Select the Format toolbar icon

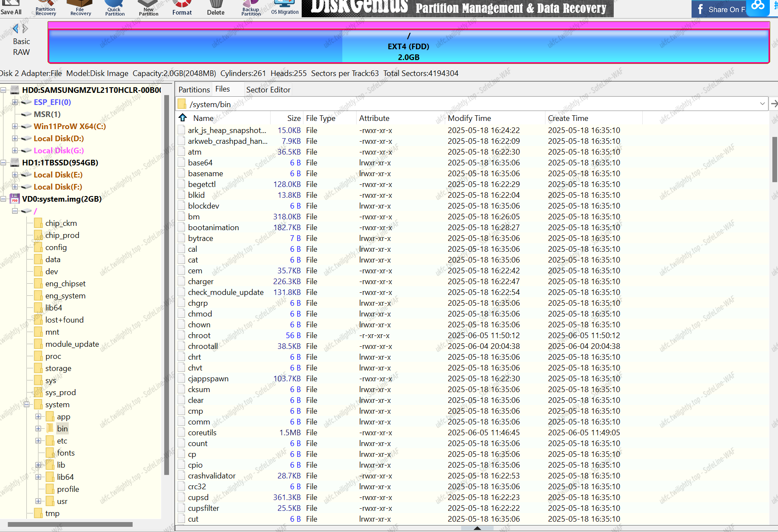click(x=182, y=8)
